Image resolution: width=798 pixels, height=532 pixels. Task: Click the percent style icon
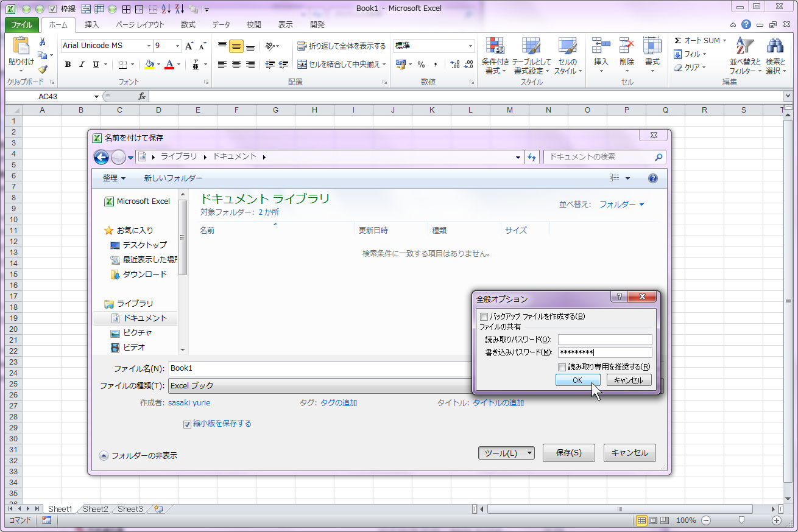pyautogui.click(x=421, y=65)
